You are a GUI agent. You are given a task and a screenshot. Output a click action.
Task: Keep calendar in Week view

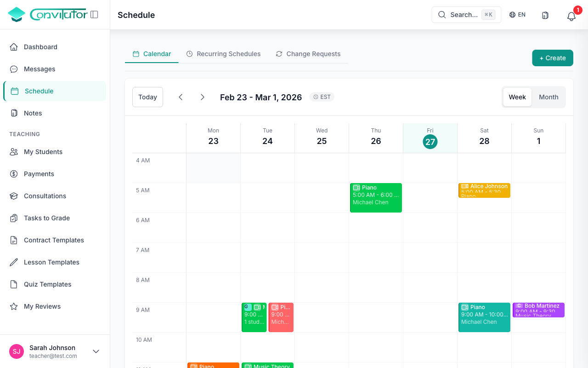click(x=517, y=97)
